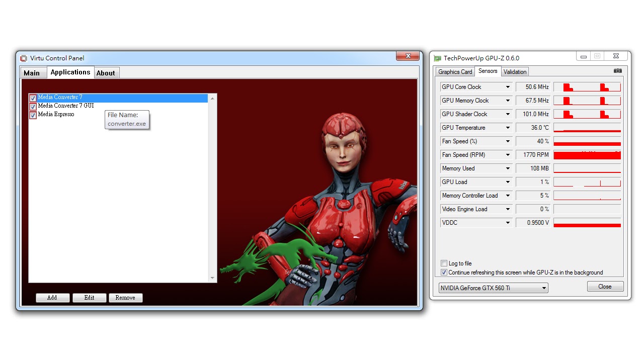Click the GPU Core Clock history graph
Screen dimensions: 644x362
point(587,87)
